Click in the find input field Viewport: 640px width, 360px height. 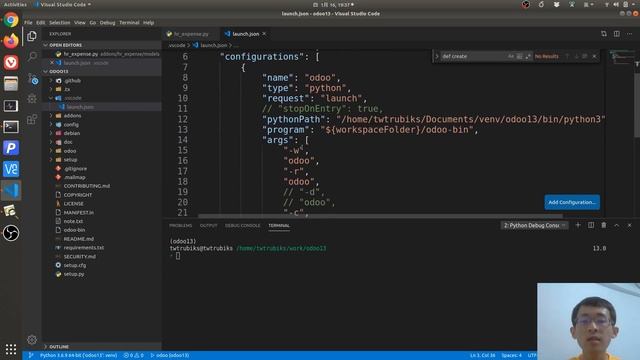point(473,56)
